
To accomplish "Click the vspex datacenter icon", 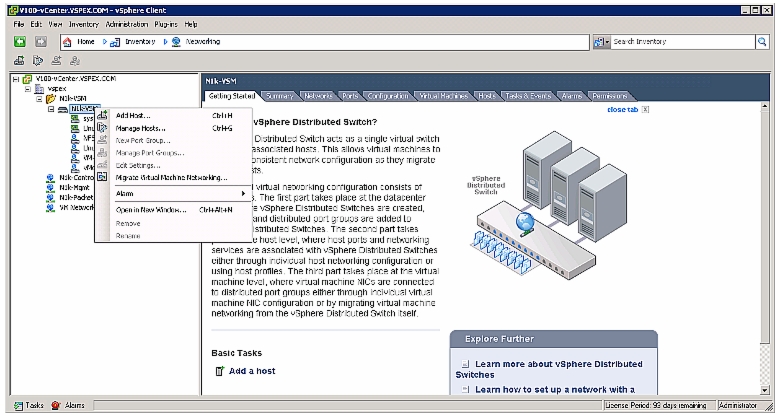I will 39,89.
